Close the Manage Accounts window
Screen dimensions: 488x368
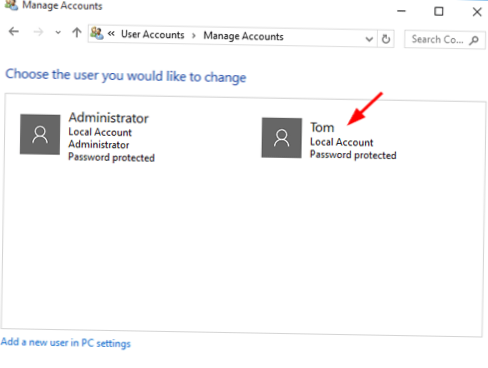[x=477, y=12]
